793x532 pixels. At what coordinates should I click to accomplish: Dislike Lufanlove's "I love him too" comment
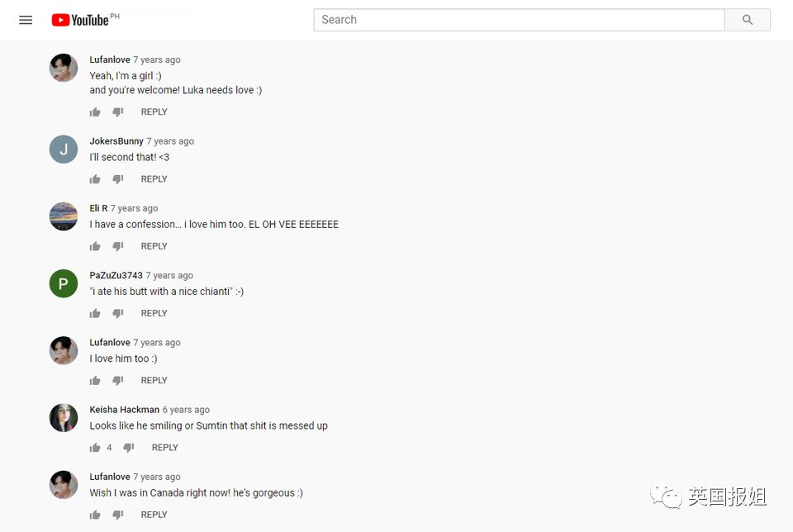pyautogui.click(x=118, y=380)
